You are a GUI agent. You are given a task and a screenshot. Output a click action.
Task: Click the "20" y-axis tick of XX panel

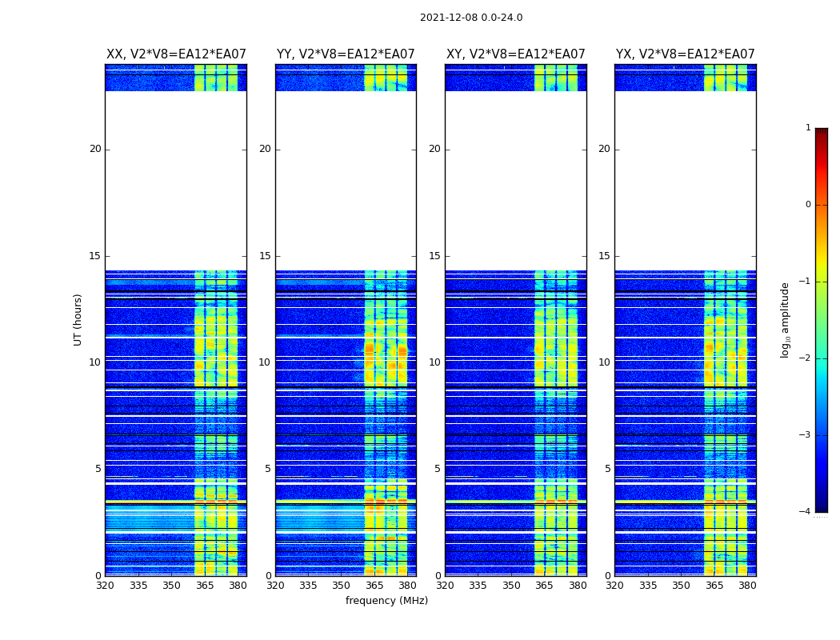pyautogui.click(x=95, y=149)
